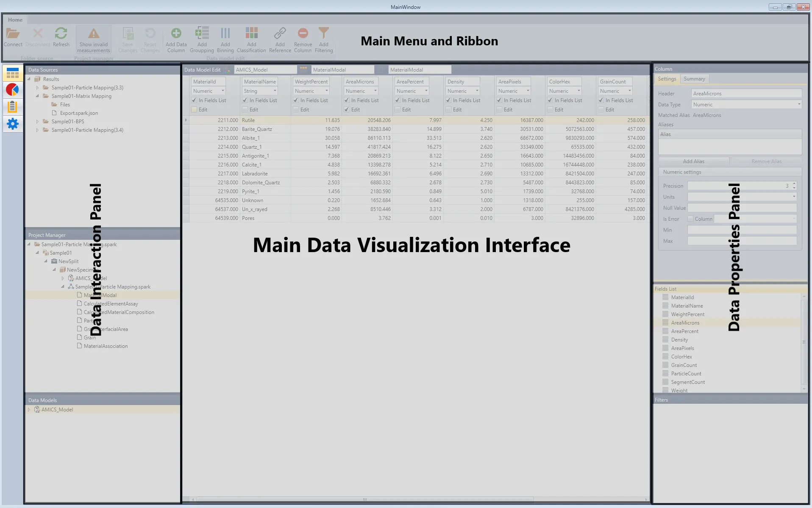Click the Null Value input field
Image resolution: width=812 pixels, height=508 pixels.
tap(742, 208)
